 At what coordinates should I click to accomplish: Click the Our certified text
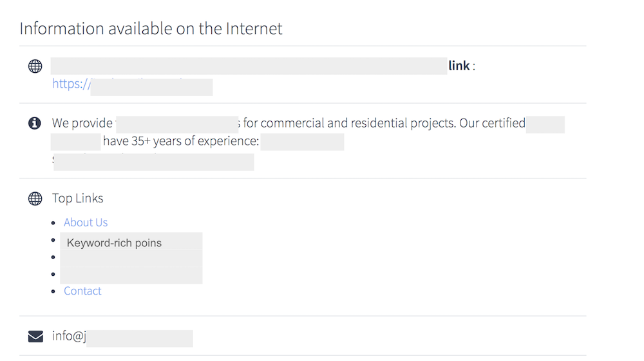tap(492, 123)
